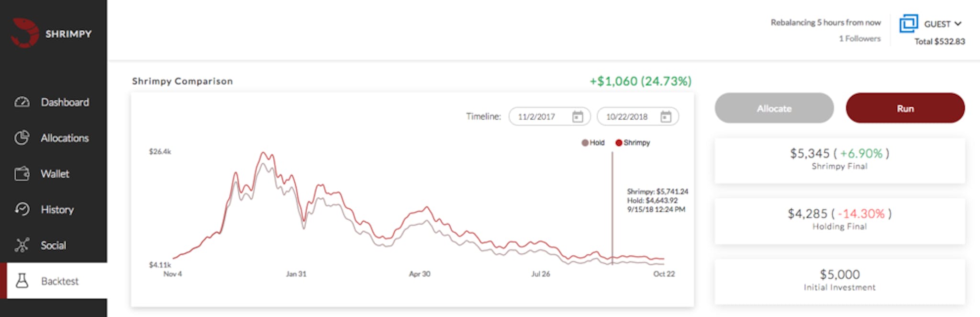980x317 pixels.
Task: Open the Social section
Action: 54,245
